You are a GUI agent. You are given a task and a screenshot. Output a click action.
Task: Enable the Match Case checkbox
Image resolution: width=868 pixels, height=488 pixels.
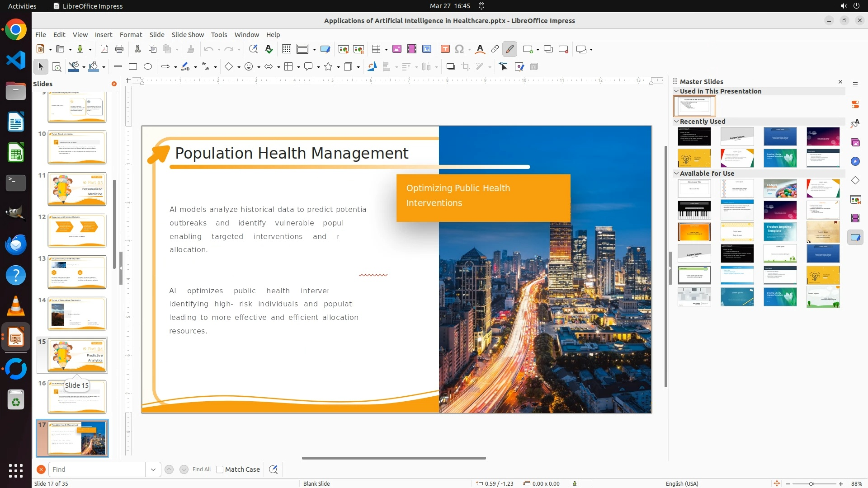220,469
